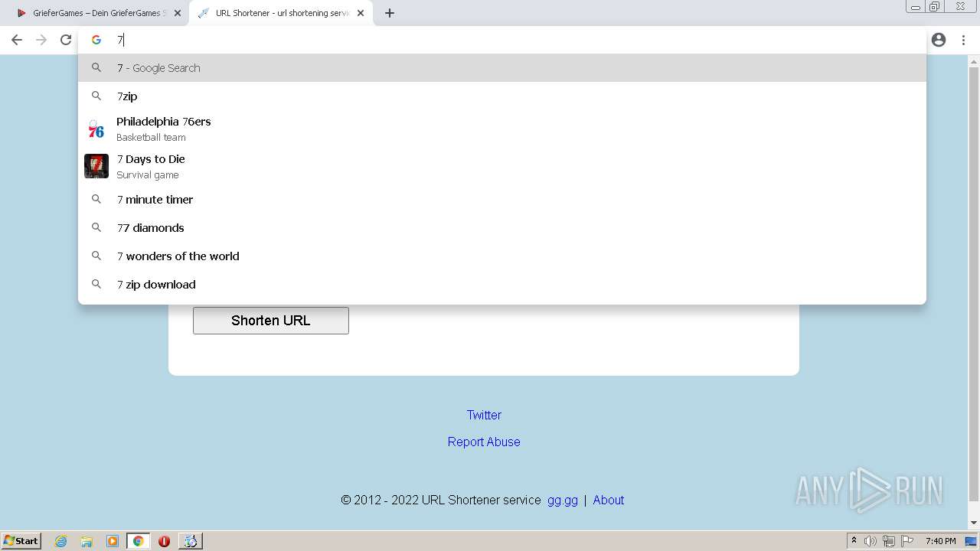Show hidden system tray icons
980x551 pixels.
pos(854,541)
